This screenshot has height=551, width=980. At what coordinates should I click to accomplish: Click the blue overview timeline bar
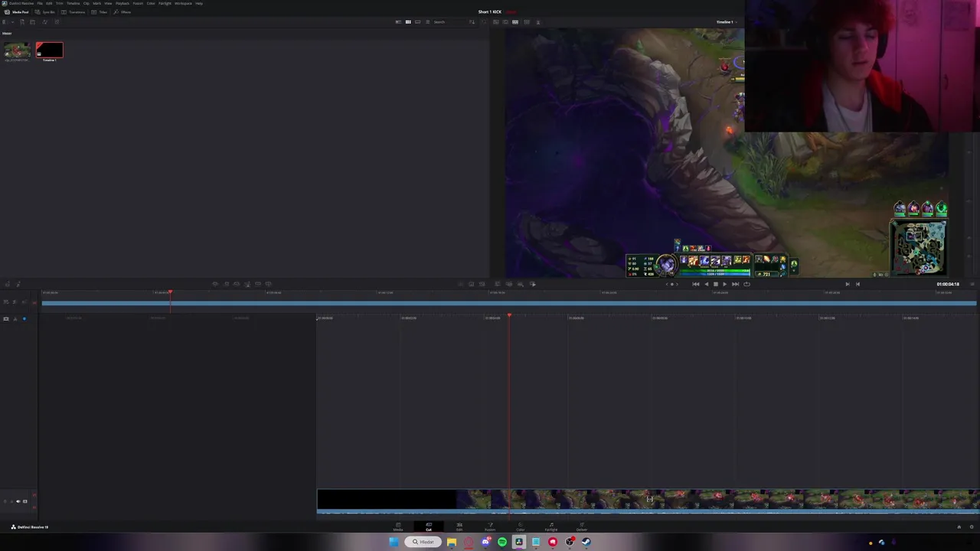[509, 304]
